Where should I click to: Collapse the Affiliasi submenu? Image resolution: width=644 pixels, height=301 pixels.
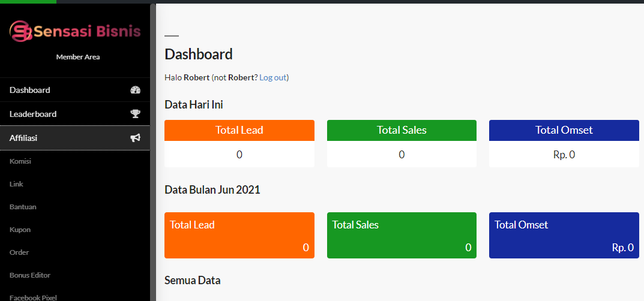click(23, 138)
